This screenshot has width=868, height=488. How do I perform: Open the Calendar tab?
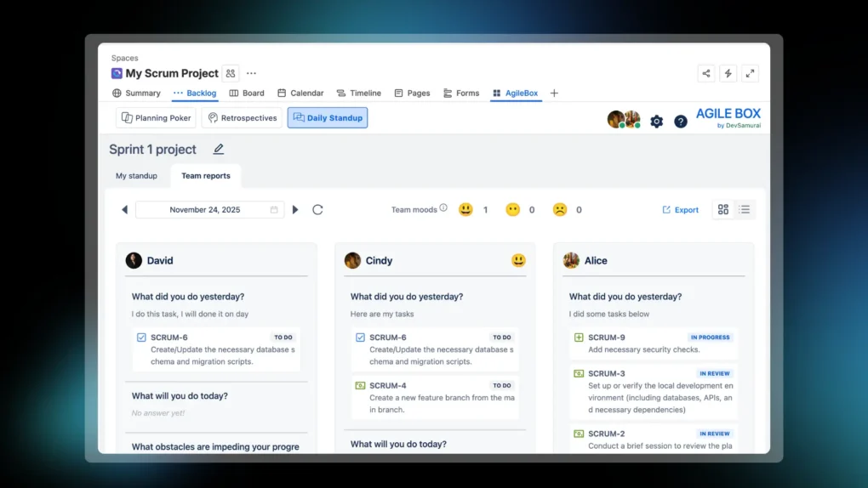tap(300, 93)
